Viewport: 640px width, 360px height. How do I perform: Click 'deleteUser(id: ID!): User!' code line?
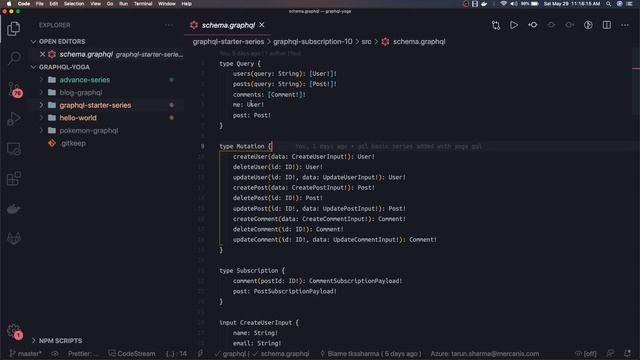click(278, 167)
